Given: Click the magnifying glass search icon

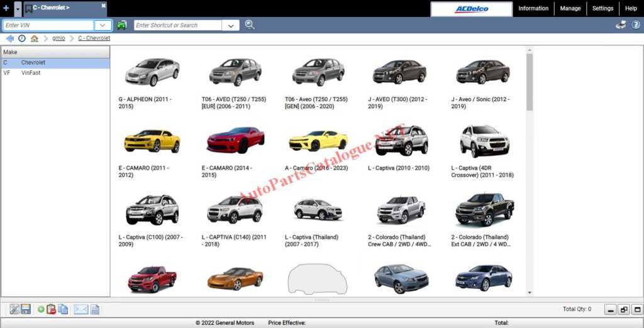Looking at the screenshot, I should [250, 25].
